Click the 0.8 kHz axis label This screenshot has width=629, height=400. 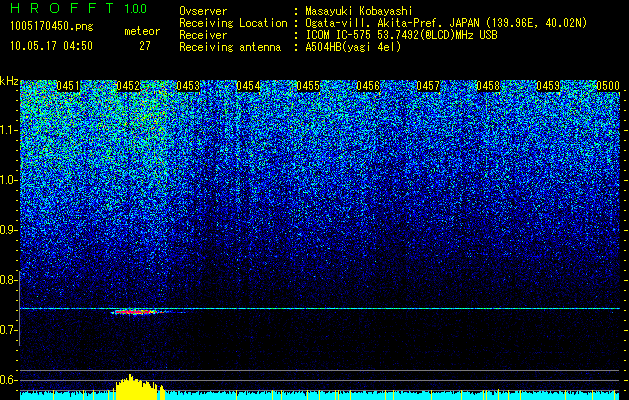(9, 280)
